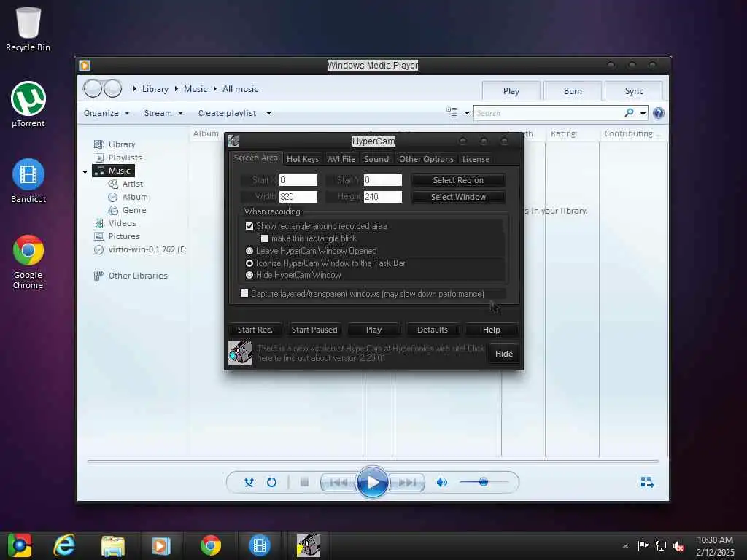
Task: Open the Recycle Bin desktop icon
Action: pos(28,28)
